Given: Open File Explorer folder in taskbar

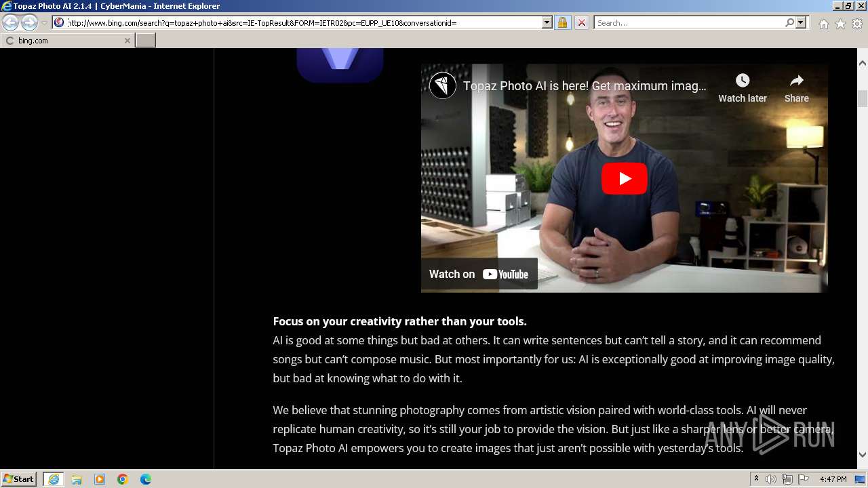Looking at the screenshot, I should (x=77, y=479).
